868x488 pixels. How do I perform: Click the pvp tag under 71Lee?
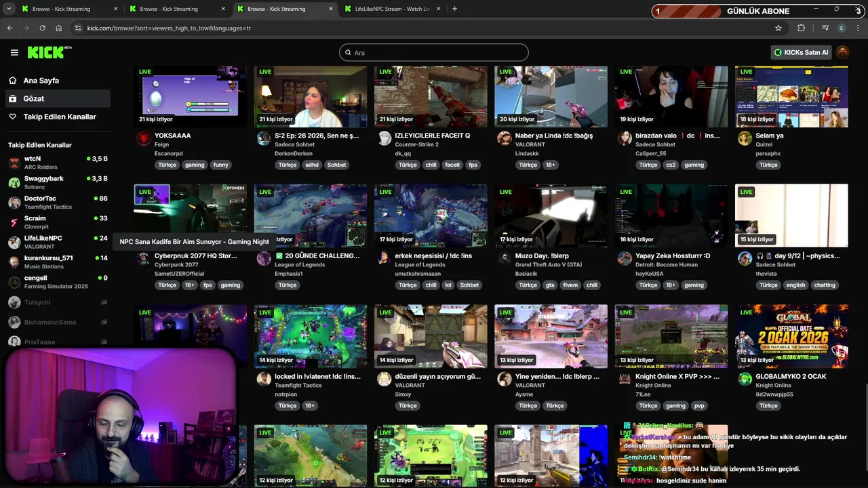pos(699,406)
